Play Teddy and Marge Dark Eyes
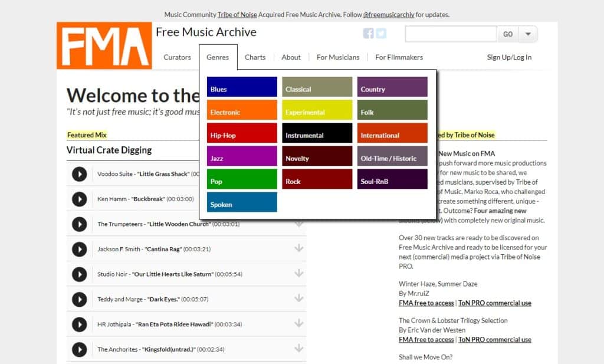Image resolution: width=604 pixels, height=364 pixels. click(x=80, y=299)
